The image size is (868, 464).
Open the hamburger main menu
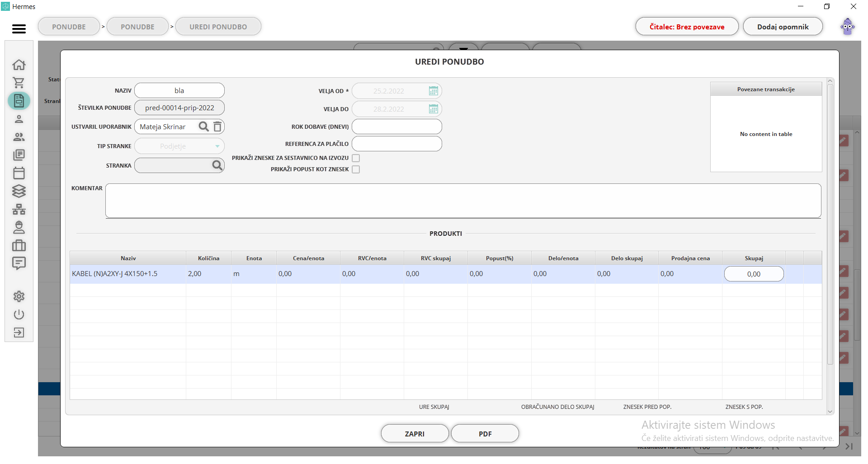[19, 28]
